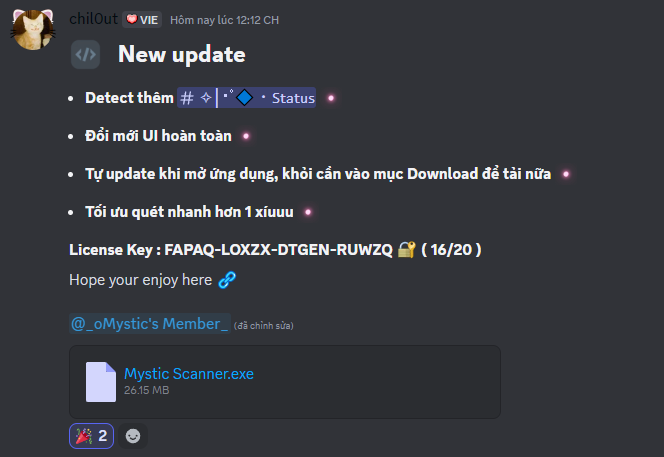664x457 pixels.
Task: Click the code brackets emoji beside New update
Action: (86, 54)
